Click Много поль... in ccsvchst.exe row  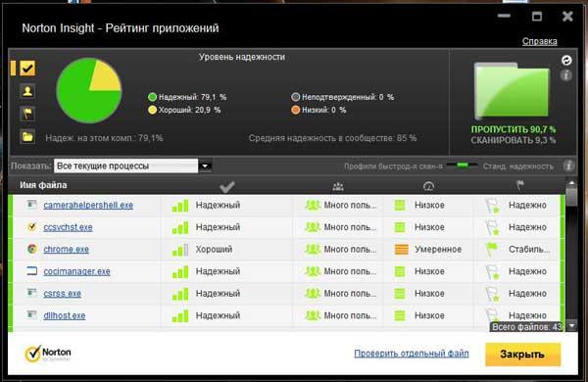(x=350, y=227)
